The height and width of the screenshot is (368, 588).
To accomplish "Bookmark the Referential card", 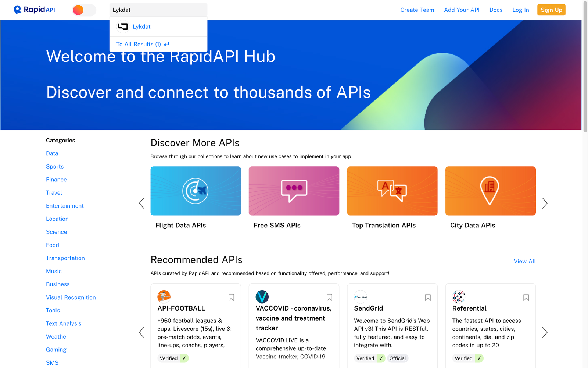I will [526, 297].
